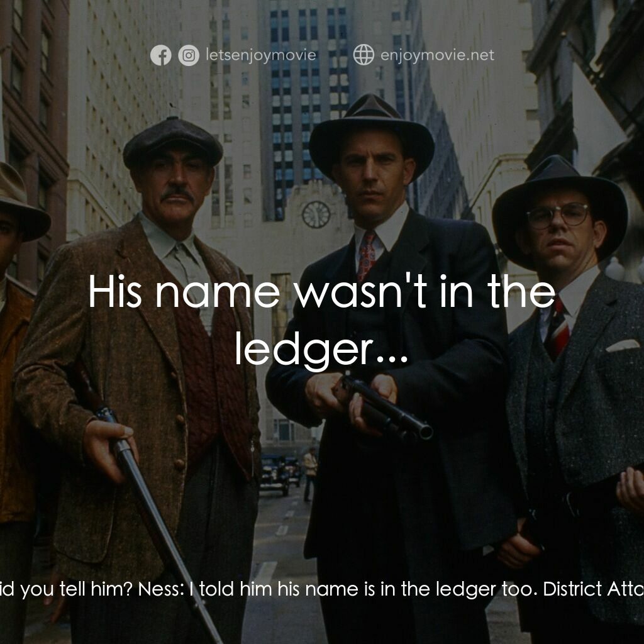Visit the enjoymovie.net link
This screenshot has height=644, width=644.
click(x=438, y=55)
